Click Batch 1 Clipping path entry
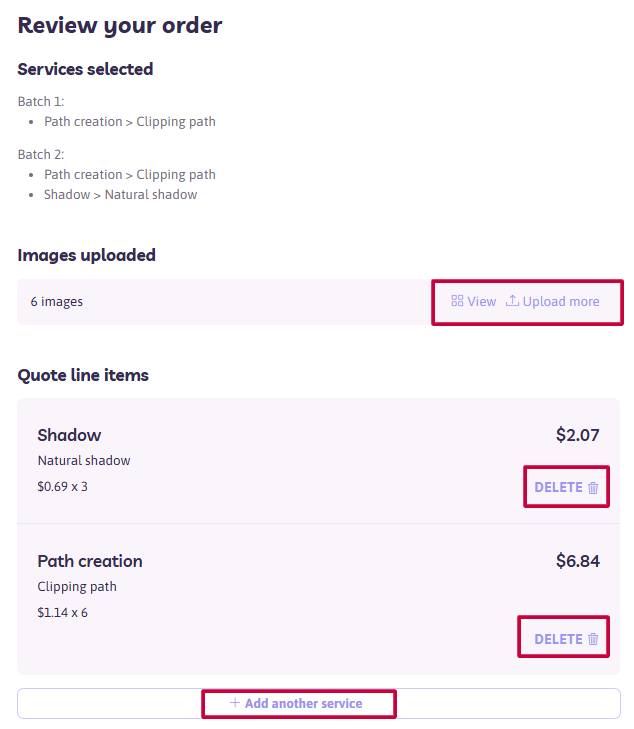634x729 pixels. (x=130, y=122)
